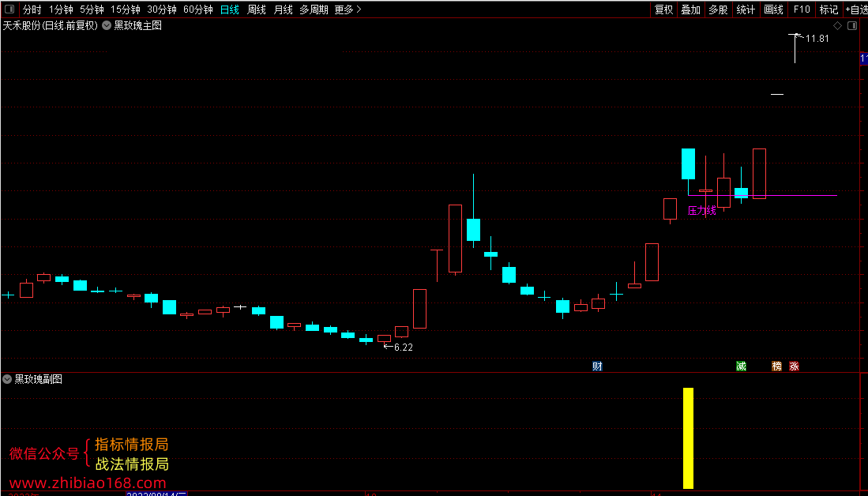Switch to the 15分钟 period tab
Image resolution: width=868 pixels, height=496 pixels.
point(126,9)
